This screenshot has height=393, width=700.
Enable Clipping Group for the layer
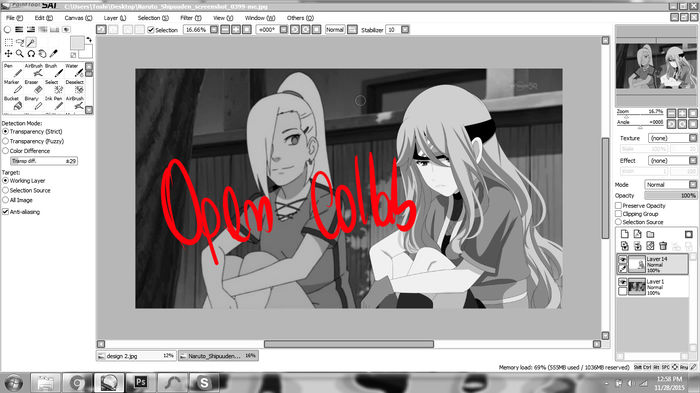[x=618, y=214]
